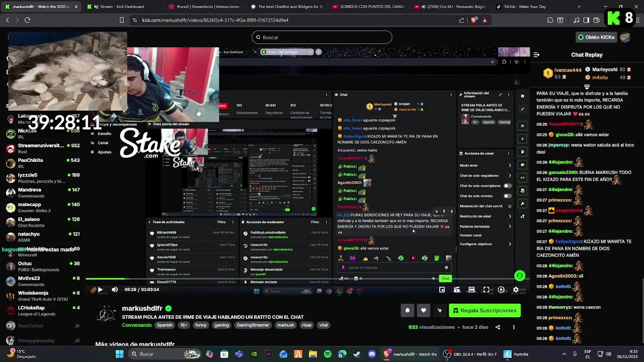Open Brave Rewards triangle icon
Viewport: 644px width, 362px height.
(x=485, y=20)
